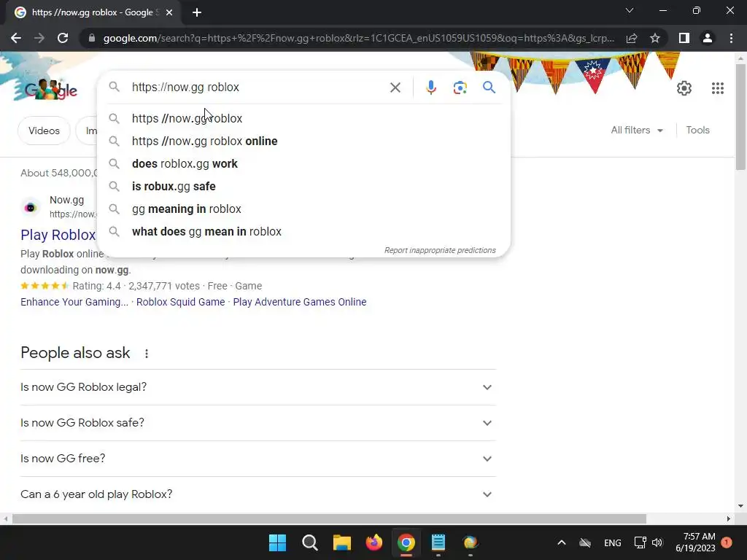Image resolution: width=747 pixels, height=560 pixels.
Task: Expand 'Is now GG free?' question
Action: 258,459
